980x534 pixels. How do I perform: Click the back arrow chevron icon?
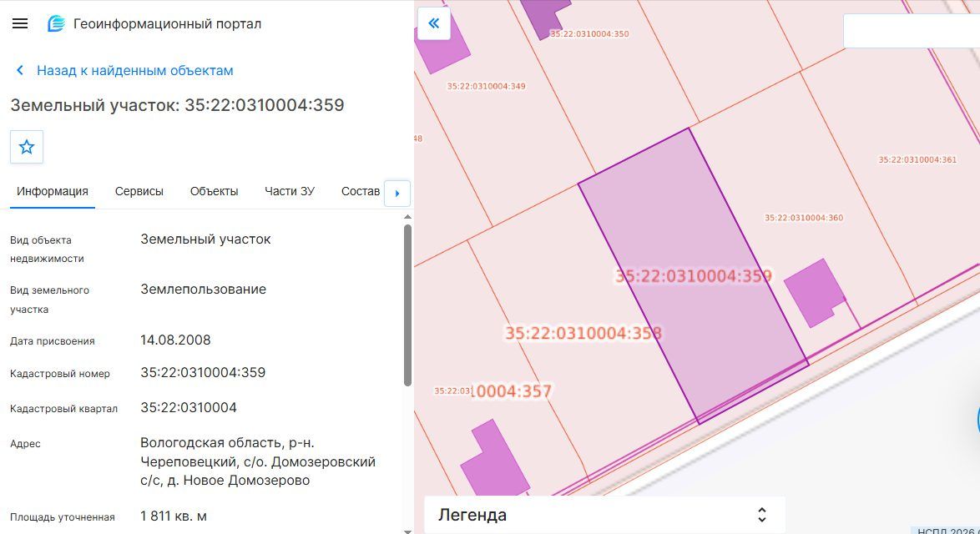tap(20, 70)
